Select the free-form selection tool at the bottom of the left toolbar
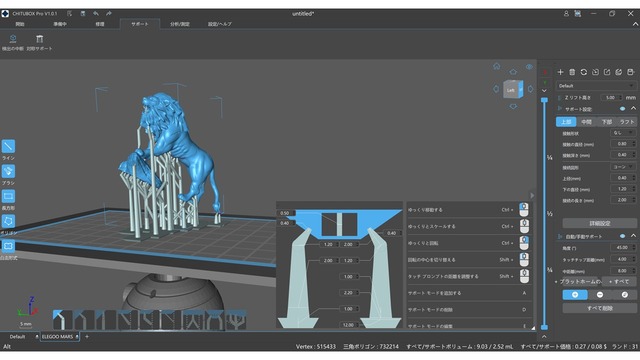 pos(8,246)
